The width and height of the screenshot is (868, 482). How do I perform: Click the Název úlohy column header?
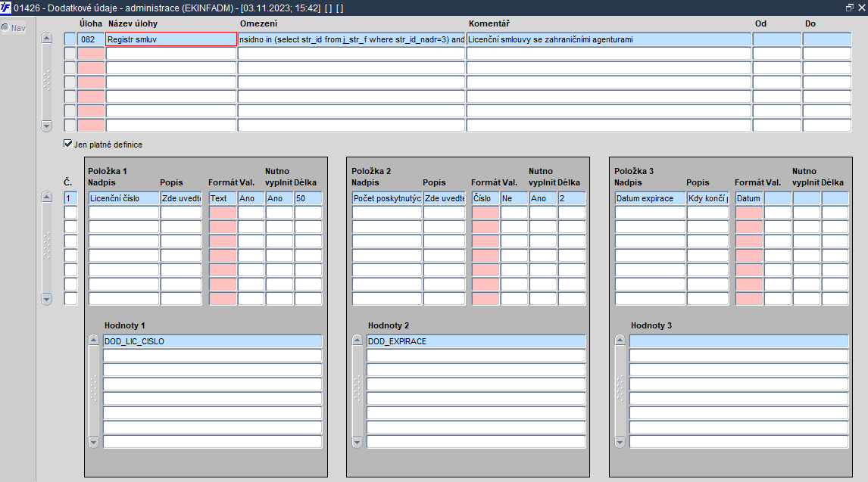pos(133,23)
